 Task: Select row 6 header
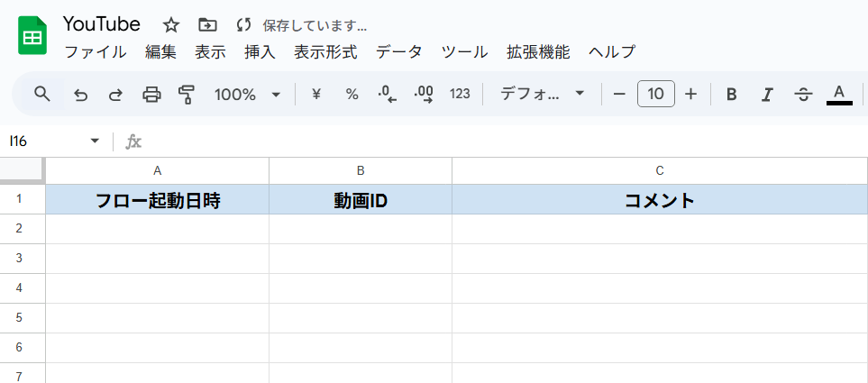point(23,349)
